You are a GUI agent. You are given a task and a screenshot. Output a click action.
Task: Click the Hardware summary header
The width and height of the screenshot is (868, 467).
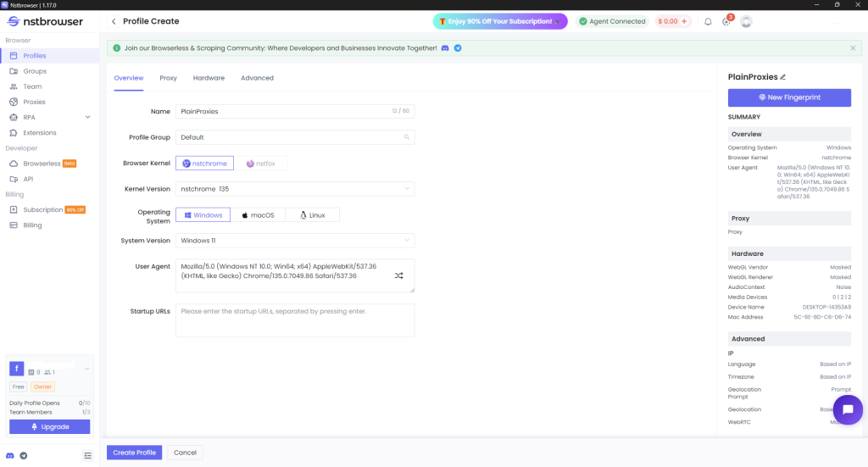pyautogui.click(x=789, y=254)
